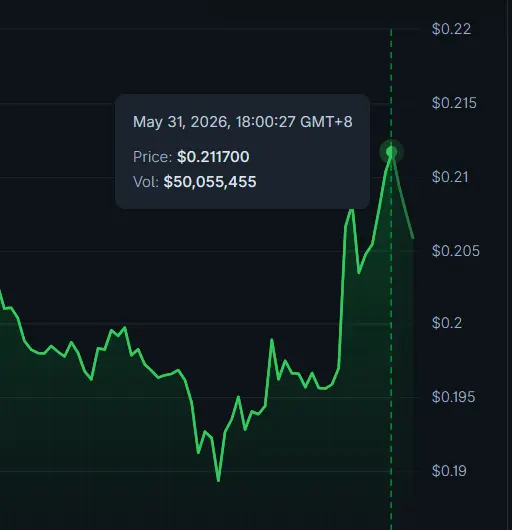The height and width of the screenshot is (530, 512).
Task: Click the last point at the line's right end
Action: (413, 238)
